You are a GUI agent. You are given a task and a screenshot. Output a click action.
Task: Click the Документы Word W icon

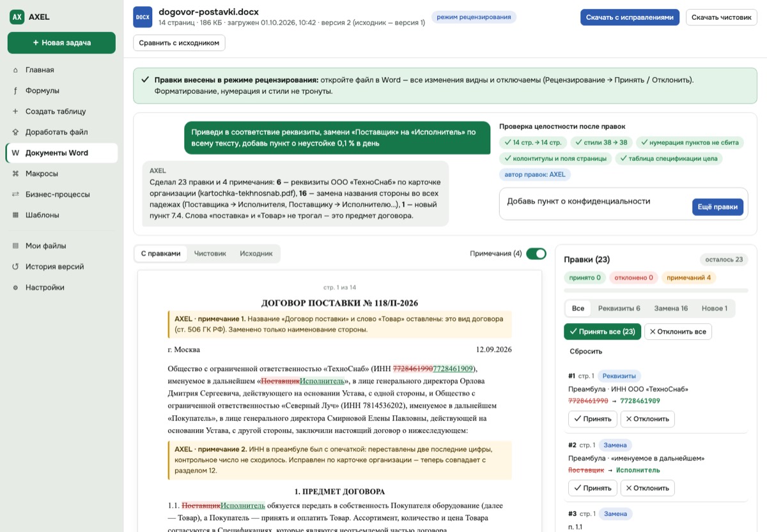(15, 153)
